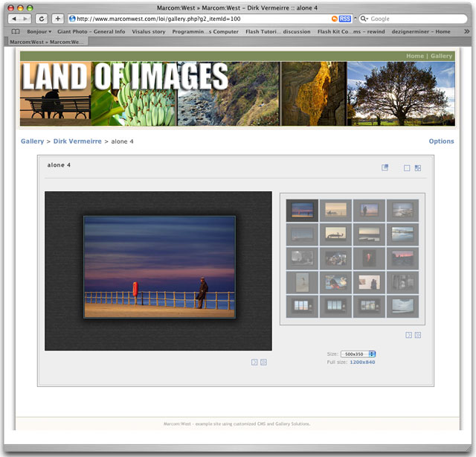Click the Dirk Vermeirre breadcrumb link

click(x=77, y=141)
